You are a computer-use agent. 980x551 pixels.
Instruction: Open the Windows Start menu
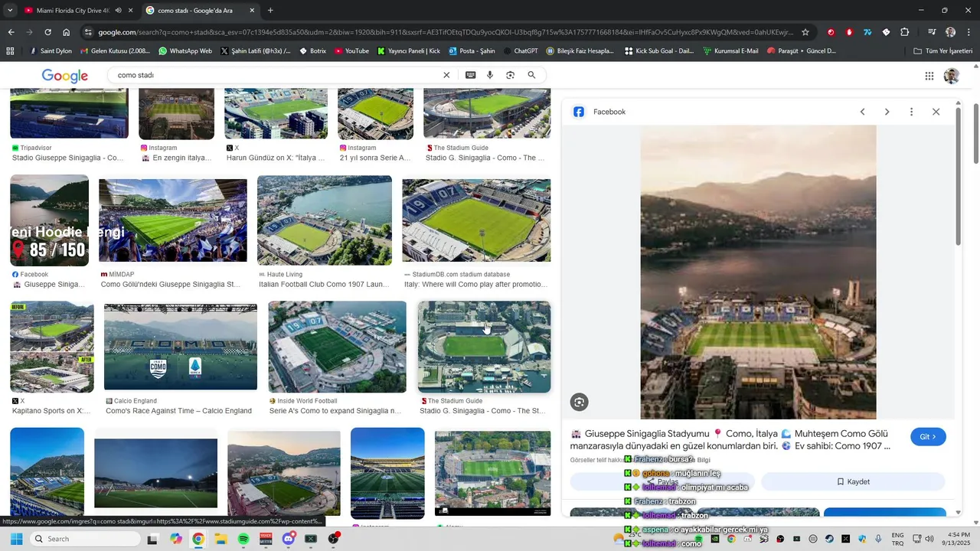(x=16, y=539)
